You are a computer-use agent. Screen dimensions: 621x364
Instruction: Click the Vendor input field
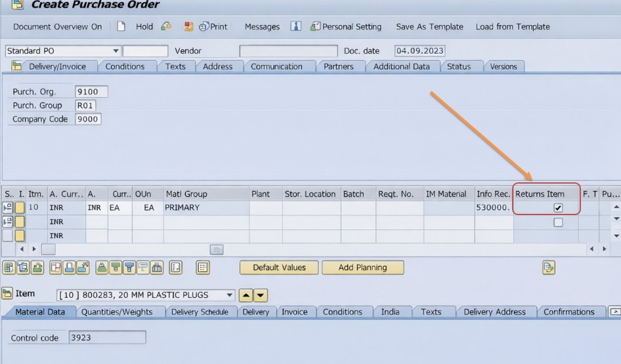[x=288, y=51]
